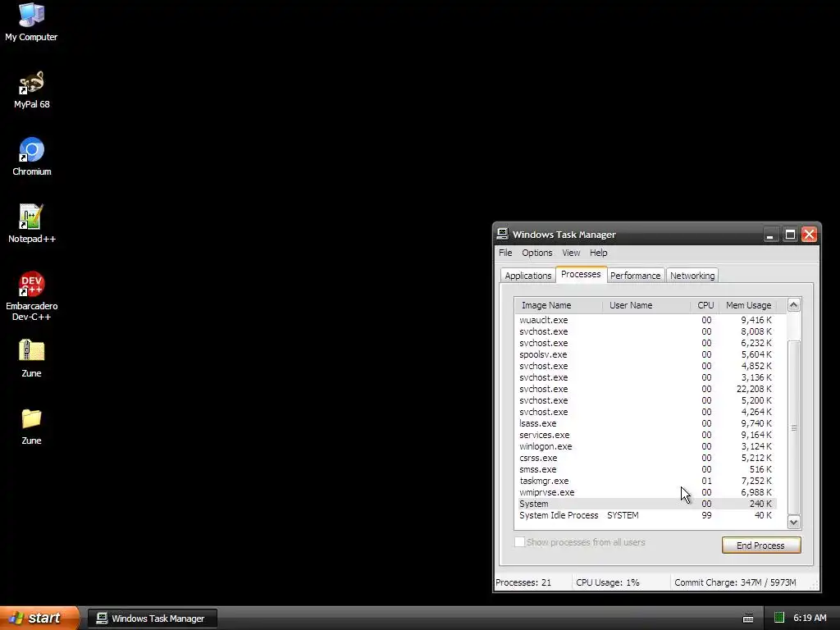Image resolution: width=840 pixels, height=630 pixels.
Task: Sort by the User Name column header
Action: coord(646,305)
